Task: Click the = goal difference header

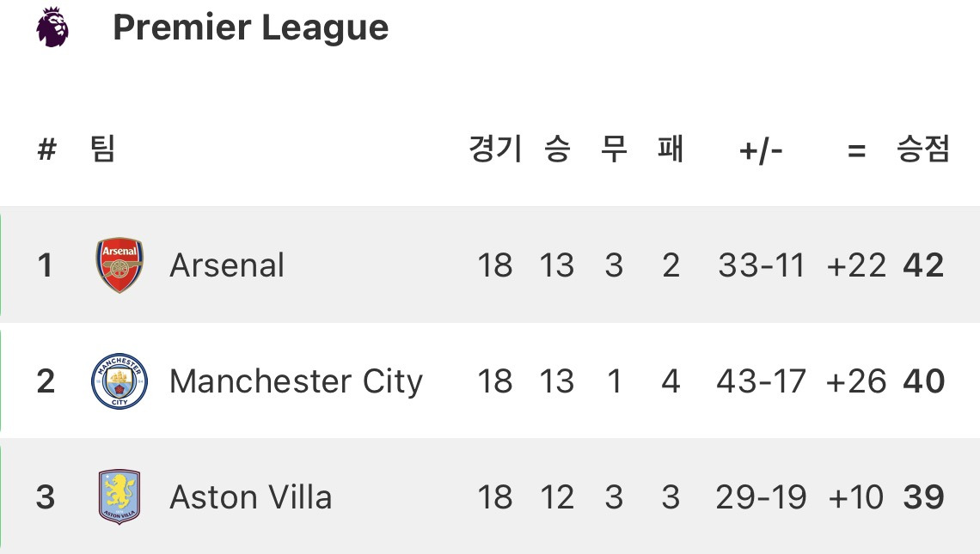Action: (855, 152)
